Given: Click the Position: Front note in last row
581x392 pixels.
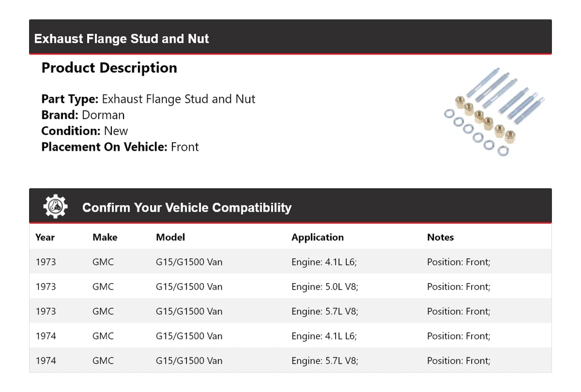Looking at the screenshot, I should [458, 361].
